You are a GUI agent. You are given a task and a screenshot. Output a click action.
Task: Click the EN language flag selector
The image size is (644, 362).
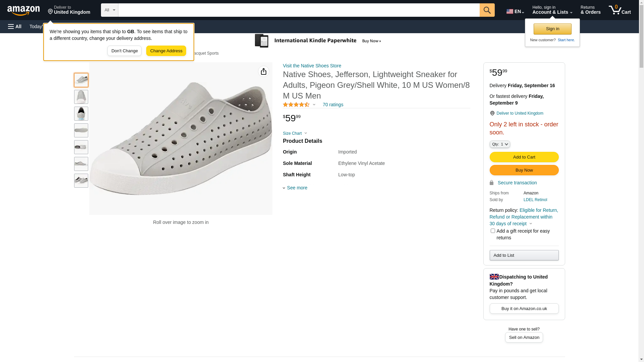515,11
